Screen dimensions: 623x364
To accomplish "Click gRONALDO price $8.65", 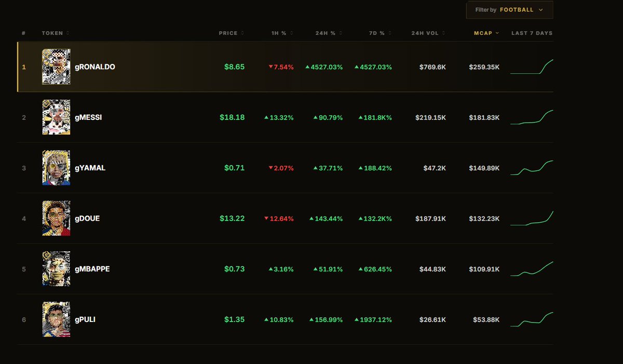I will [x=234, y=67].
